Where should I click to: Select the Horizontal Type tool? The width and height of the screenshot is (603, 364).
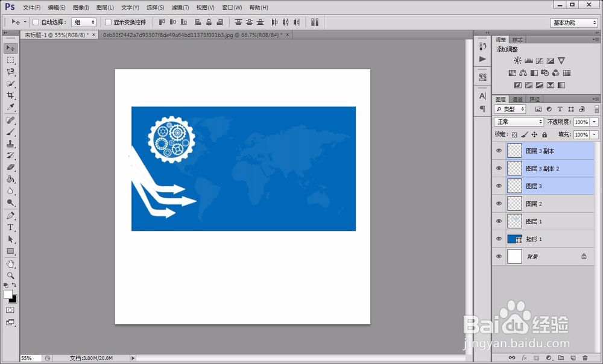[x=10, y=228]
